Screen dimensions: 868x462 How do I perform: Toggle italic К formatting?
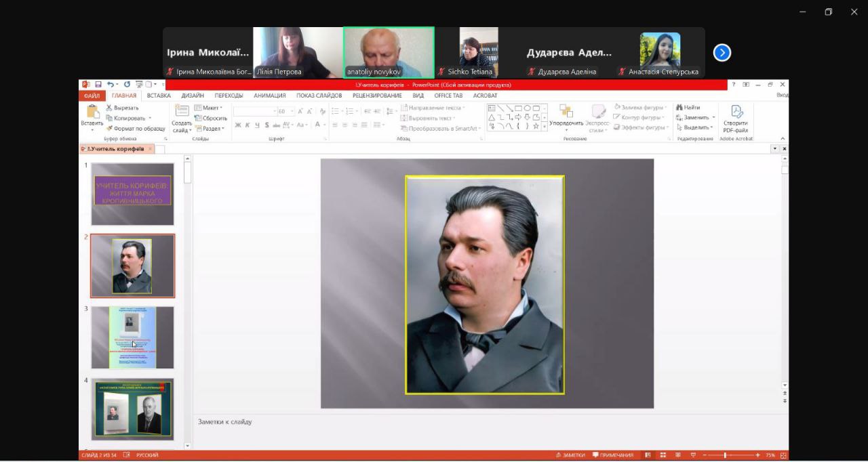click(x=248, y=125)
